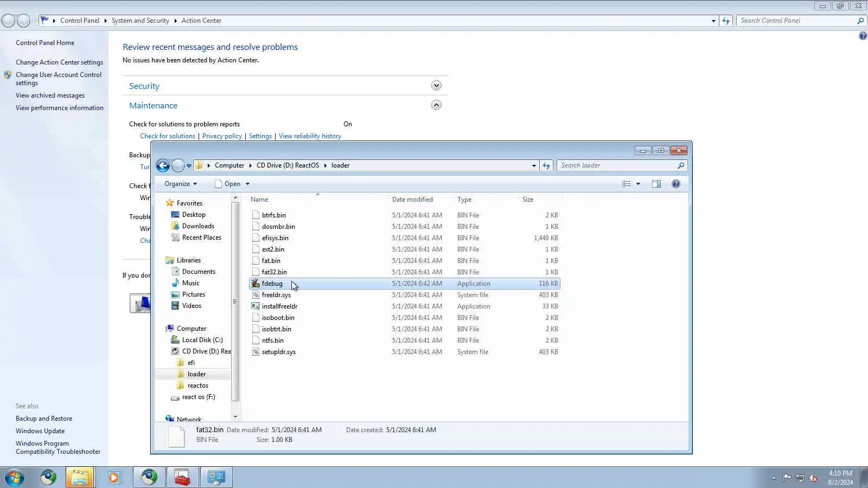Open the view options dropdown arrow

638,184
